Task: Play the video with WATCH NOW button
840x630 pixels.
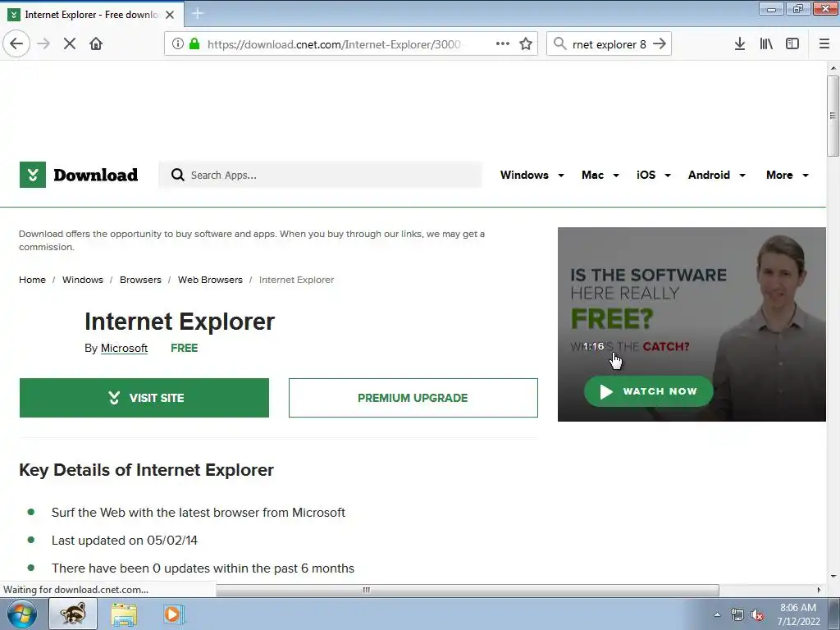Action: 648,391
